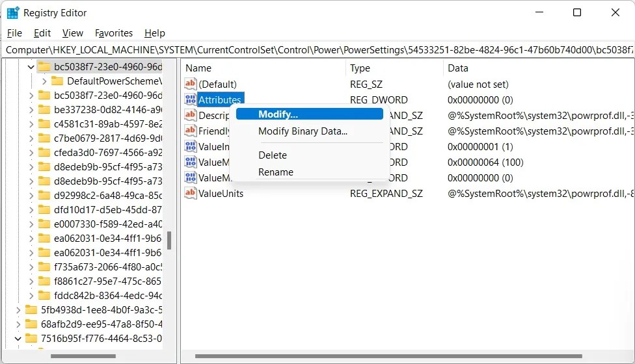The image size is (635, 364).
Task: Click the tree pane horizontal scrollbar
Action: 83,356
